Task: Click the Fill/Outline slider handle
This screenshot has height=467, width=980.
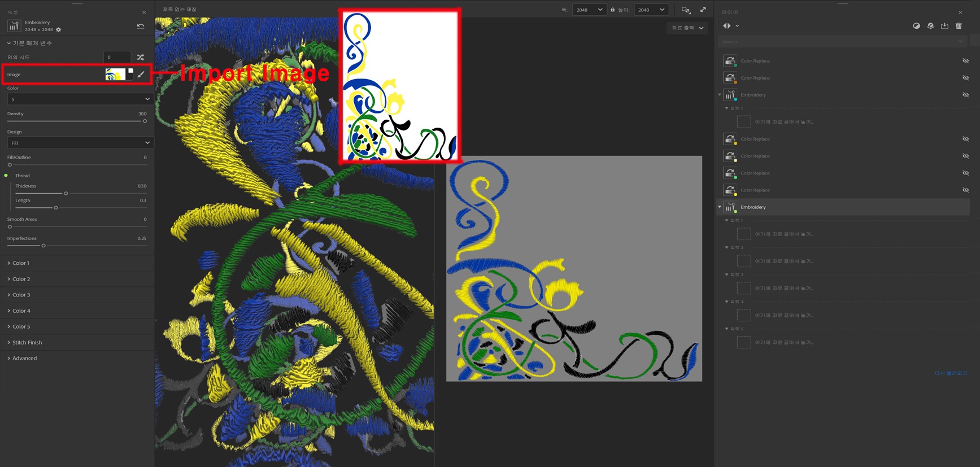Action: coord(10,165)
